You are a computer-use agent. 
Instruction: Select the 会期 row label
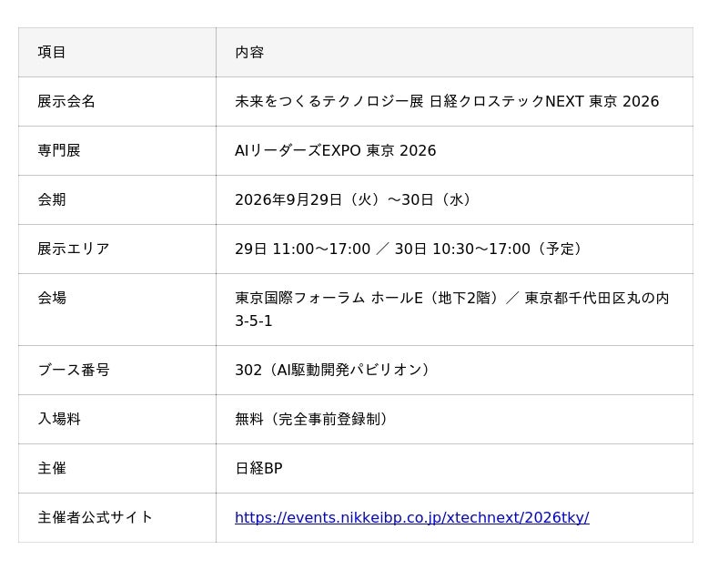[52, 199]
